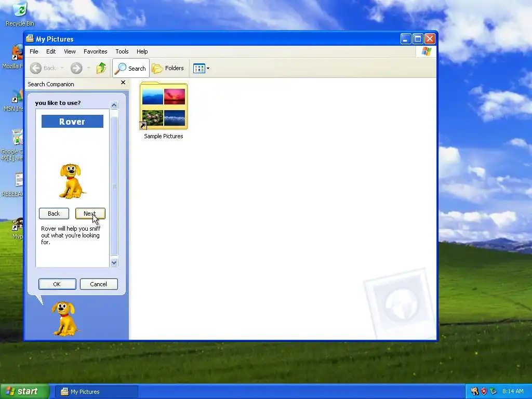Show the Folders pane
Viewport: 532px width, 399px height.
click(168, 68)
